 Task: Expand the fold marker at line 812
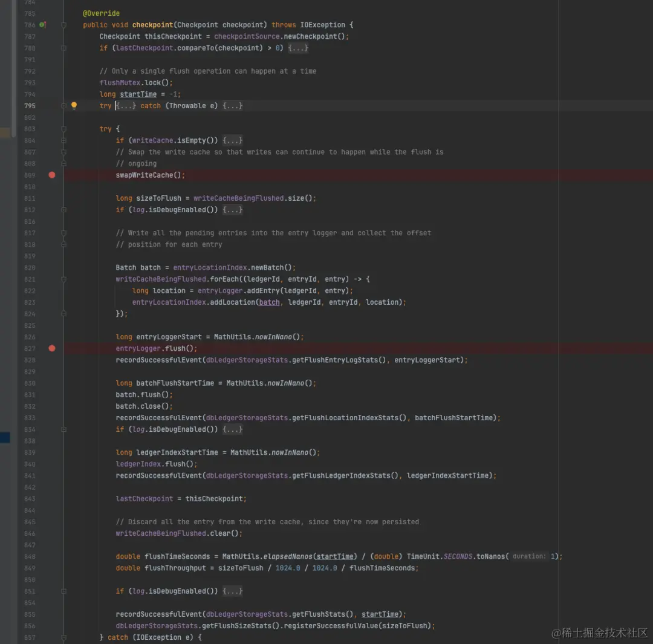[x=63, y=210]
